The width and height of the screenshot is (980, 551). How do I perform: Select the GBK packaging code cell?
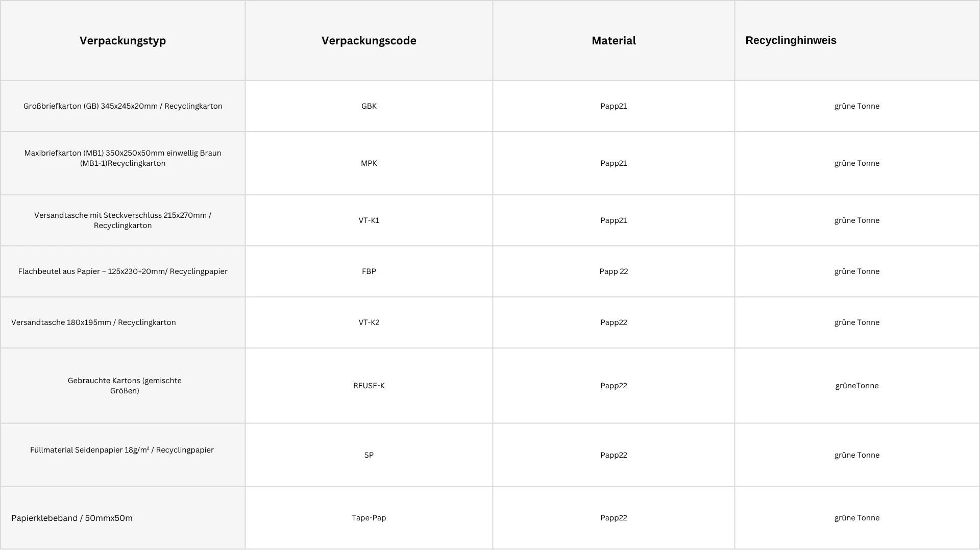tap(369, 106)
